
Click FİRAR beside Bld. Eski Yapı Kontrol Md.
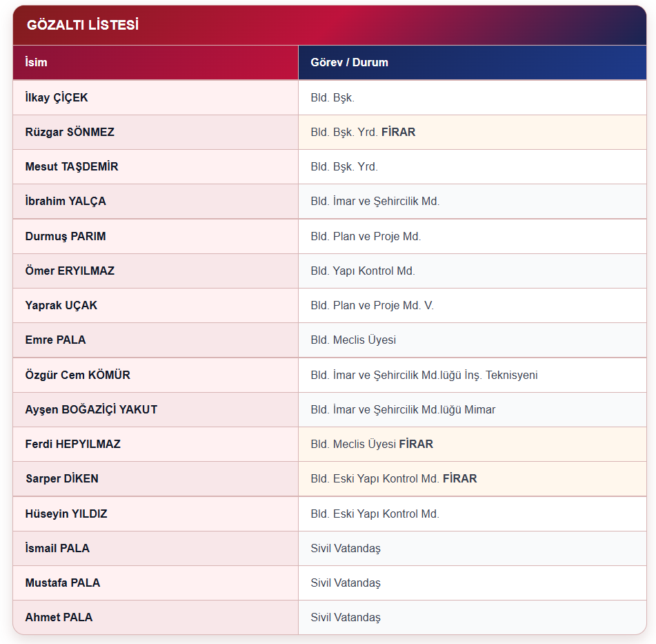pos(460,478)
